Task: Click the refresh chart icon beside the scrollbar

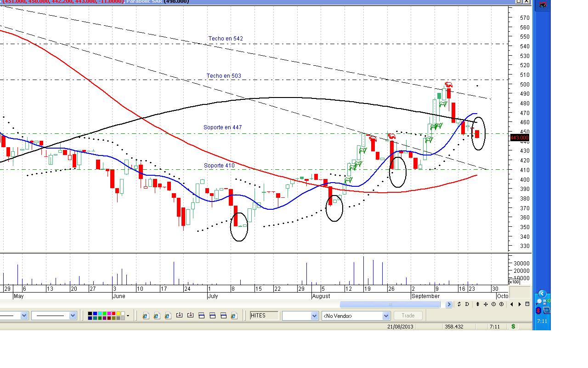Action: [x=459, y=304]
